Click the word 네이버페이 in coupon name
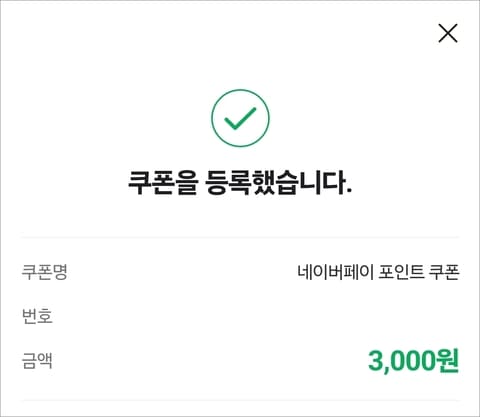Image resolution: width=480 pixels, height=417 pixels. [x=335, y=272]
